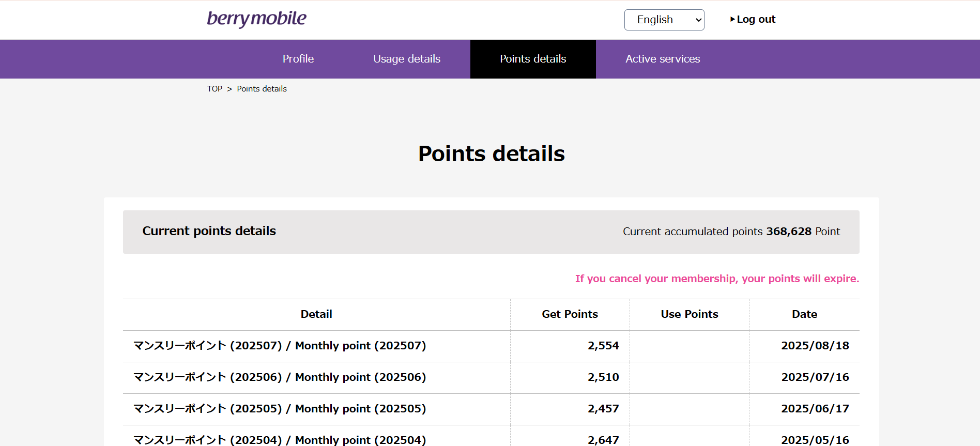The width and height of the screenshot is (980, 446).
Task: Click the berry mobile logo
Action: [x=256, y=19]
